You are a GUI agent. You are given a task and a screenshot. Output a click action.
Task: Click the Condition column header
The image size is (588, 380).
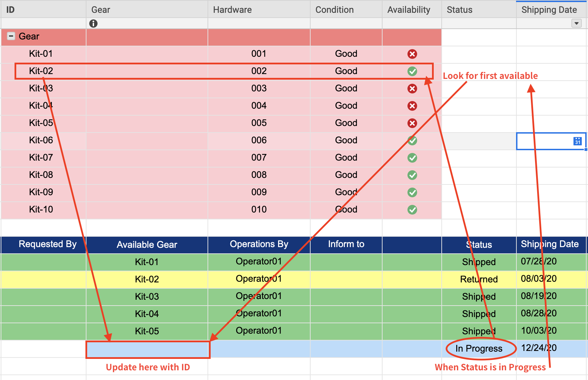pos(334,9)
